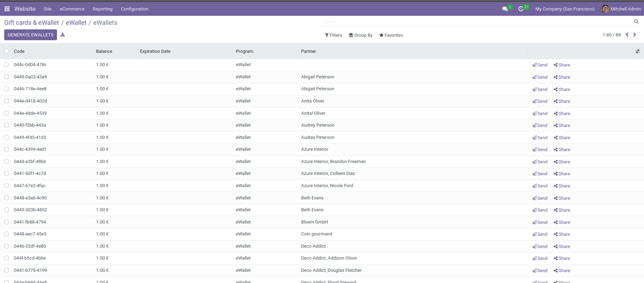Send Azure Interior eWallet 044c-4399-4ed1
The image size is (644, 283).
(540, 150)
